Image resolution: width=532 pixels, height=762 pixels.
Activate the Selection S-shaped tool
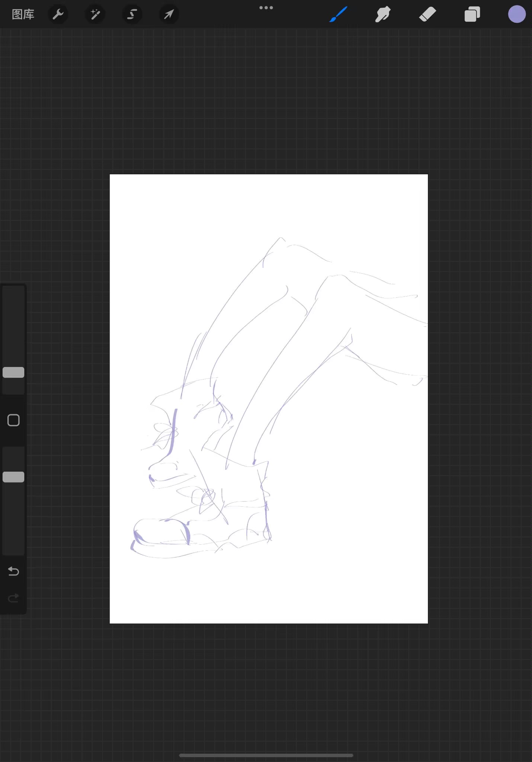pos(132,15)
